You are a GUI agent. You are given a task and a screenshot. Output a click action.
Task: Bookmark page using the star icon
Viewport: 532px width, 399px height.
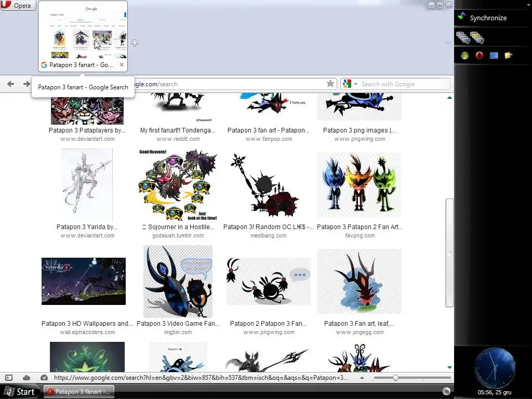[x=330, y=84]
